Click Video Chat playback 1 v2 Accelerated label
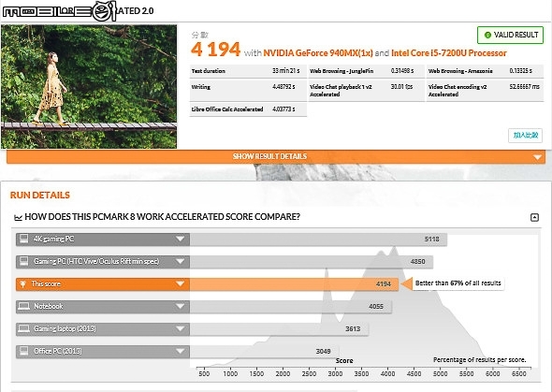This screenshot has width=552, height=392. [x=341, y=91]
